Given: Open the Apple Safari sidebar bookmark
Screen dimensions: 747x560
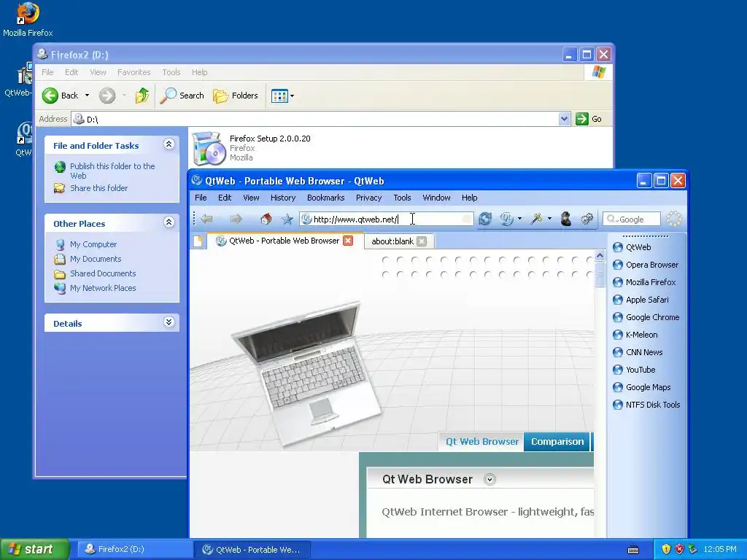Looking at the screenshot, I should (x=640, y=300).
